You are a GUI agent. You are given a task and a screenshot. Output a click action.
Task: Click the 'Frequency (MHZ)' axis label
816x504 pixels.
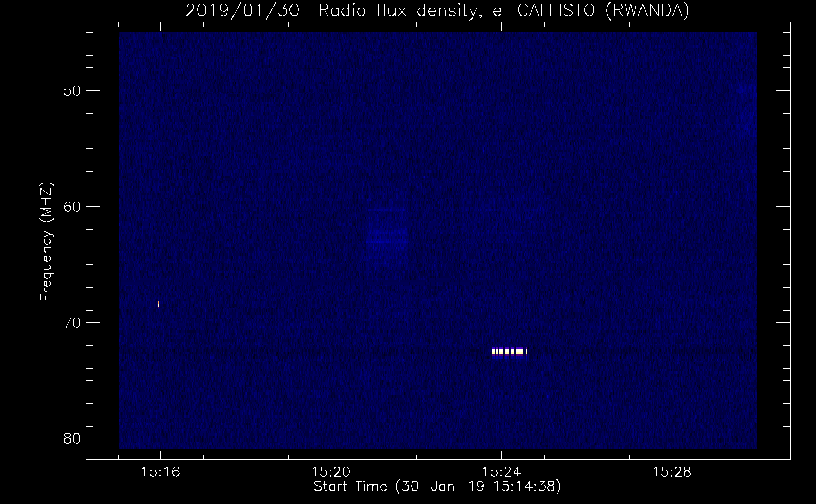tap(46, 242)
